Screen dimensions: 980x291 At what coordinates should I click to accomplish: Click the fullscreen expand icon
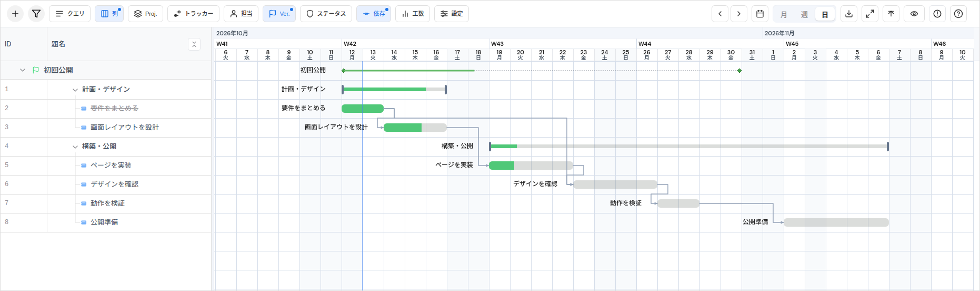click(870, 14)
